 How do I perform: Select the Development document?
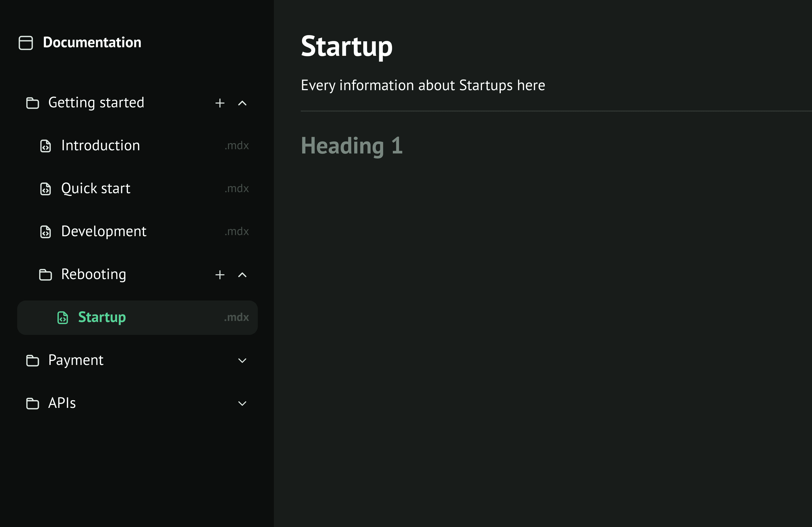pyautogui.click(x=104, y=232)
